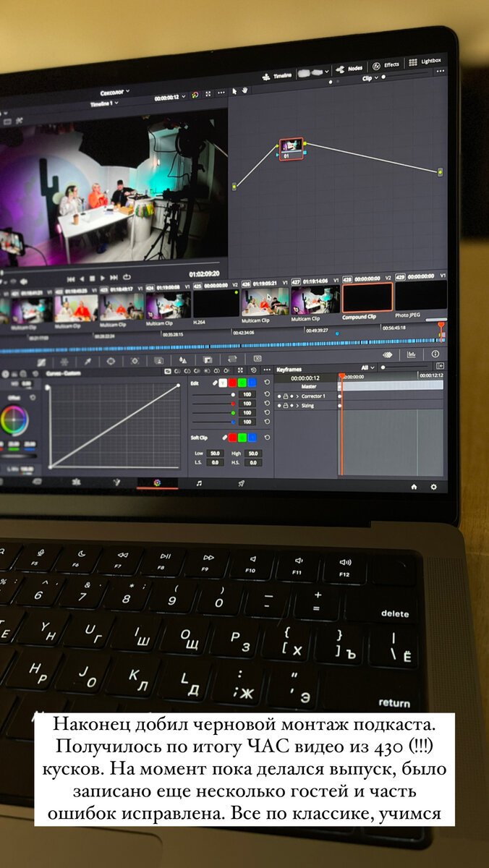Click the Soft Clip High value field
This screenshot has width=489, height=868.
[x=254, y=453]
